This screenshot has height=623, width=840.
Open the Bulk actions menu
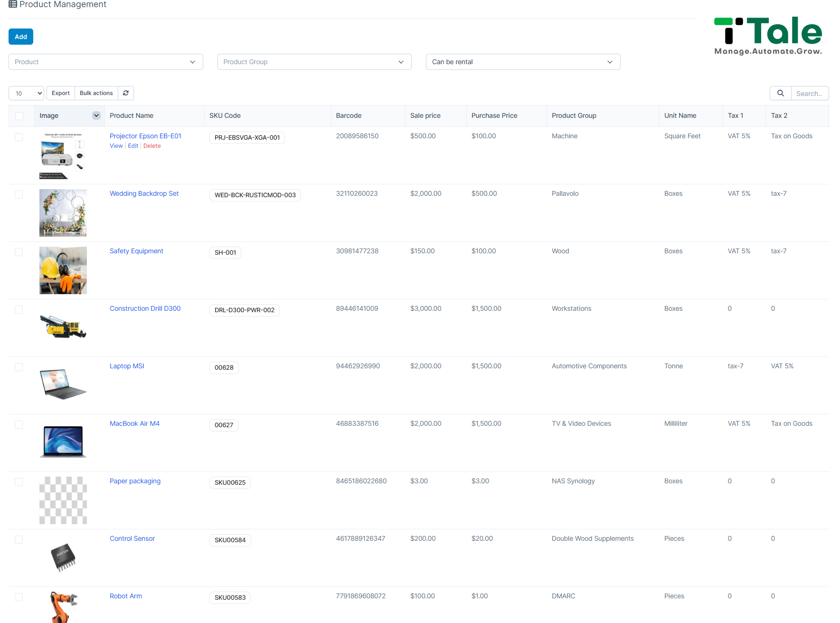point(96,93)
